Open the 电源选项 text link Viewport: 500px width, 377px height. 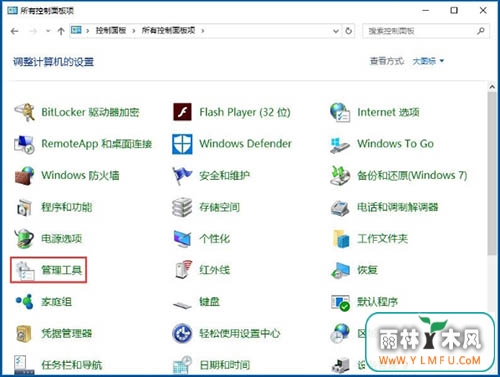pyautogui.click(x=61, y=239)
